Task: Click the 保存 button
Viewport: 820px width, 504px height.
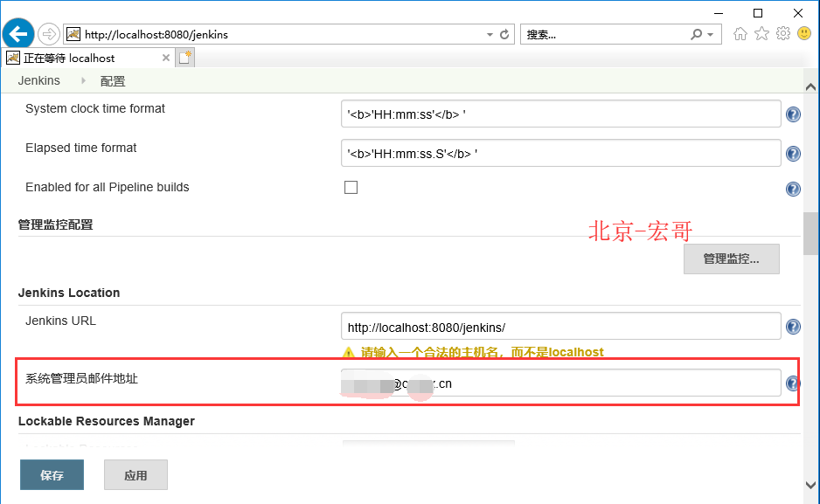Action: 52,474
